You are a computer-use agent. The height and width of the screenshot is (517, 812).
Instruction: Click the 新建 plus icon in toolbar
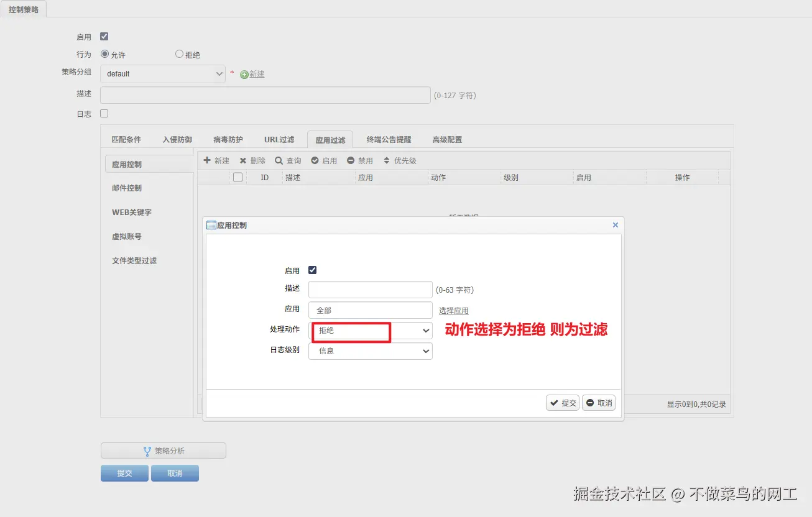(x=208, y=160)
